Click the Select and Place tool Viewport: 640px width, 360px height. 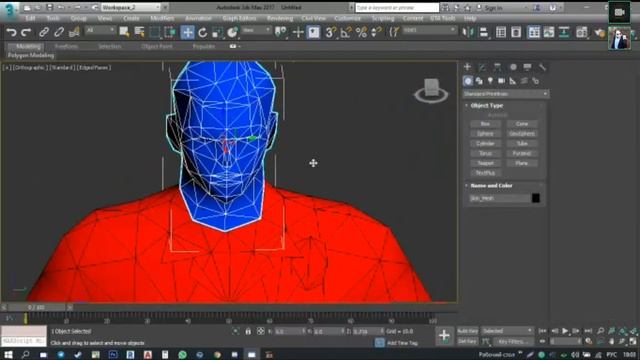pos(233,32)
